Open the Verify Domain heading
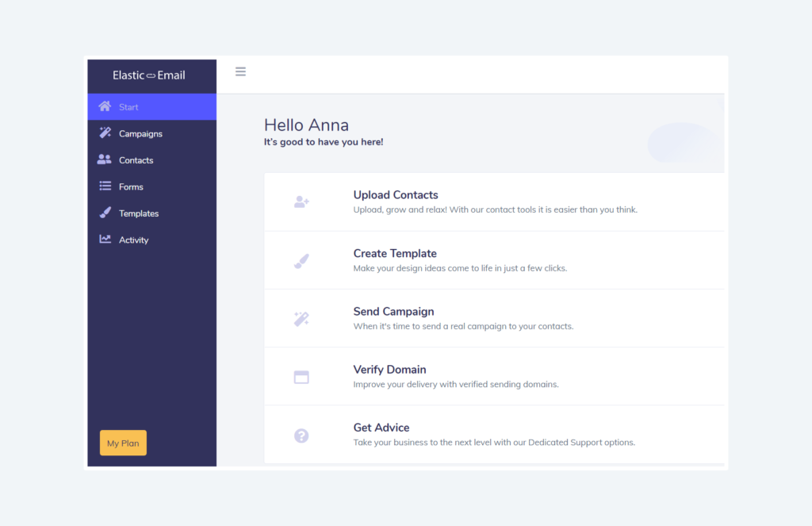The image size is (812, 526). [389, 370]
